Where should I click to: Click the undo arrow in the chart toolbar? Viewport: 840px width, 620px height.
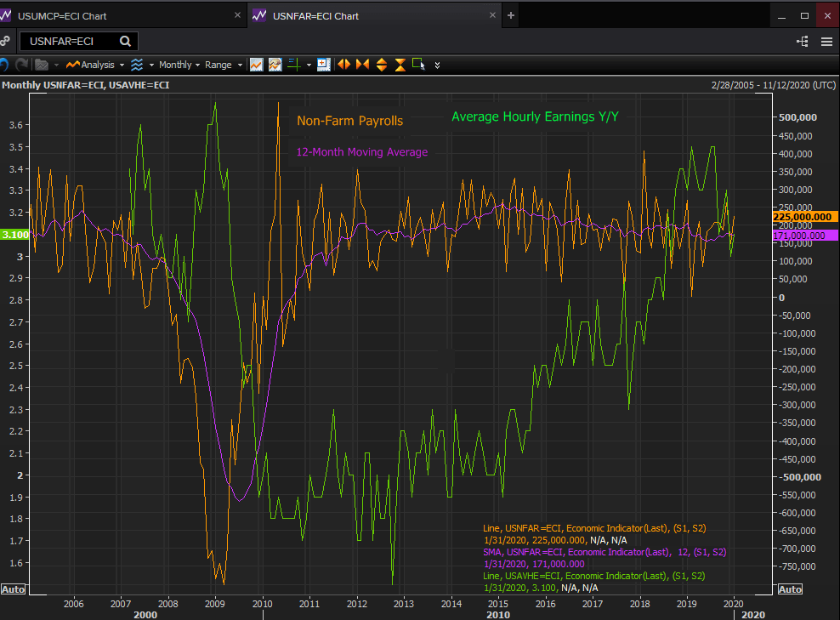coord(3,65)
